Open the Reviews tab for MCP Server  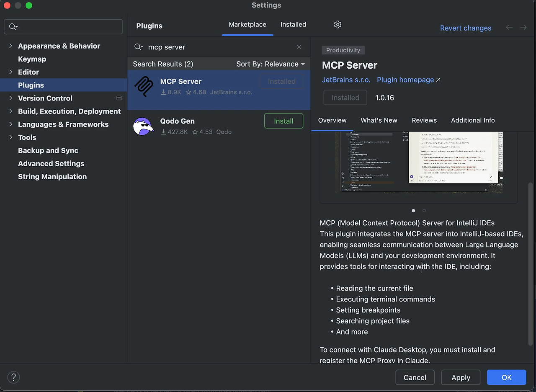[x=424, y=120]
